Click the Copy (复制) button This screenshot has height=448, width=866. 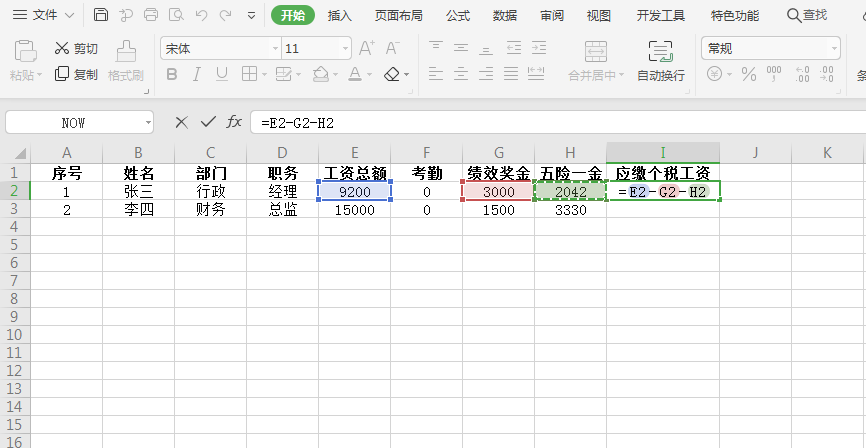click(x=76, y=74)
